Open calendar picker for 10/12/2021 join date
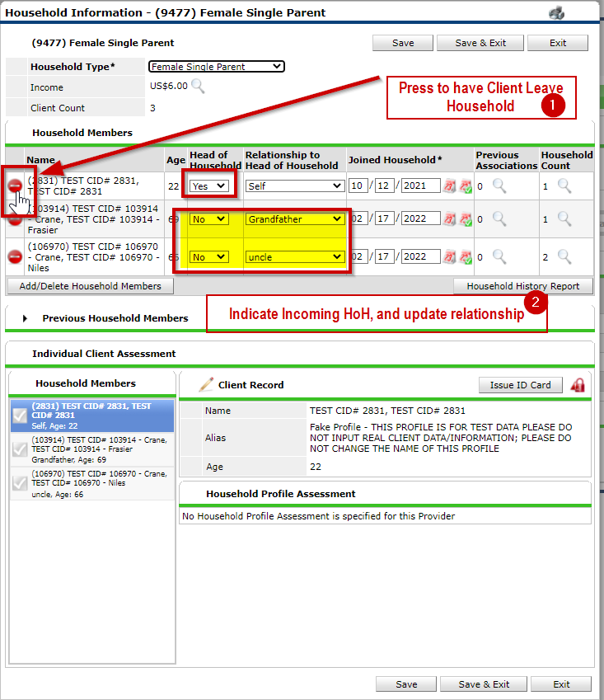Image resolution: width=604 pixels, height=700 pixels. click(449, 186)
